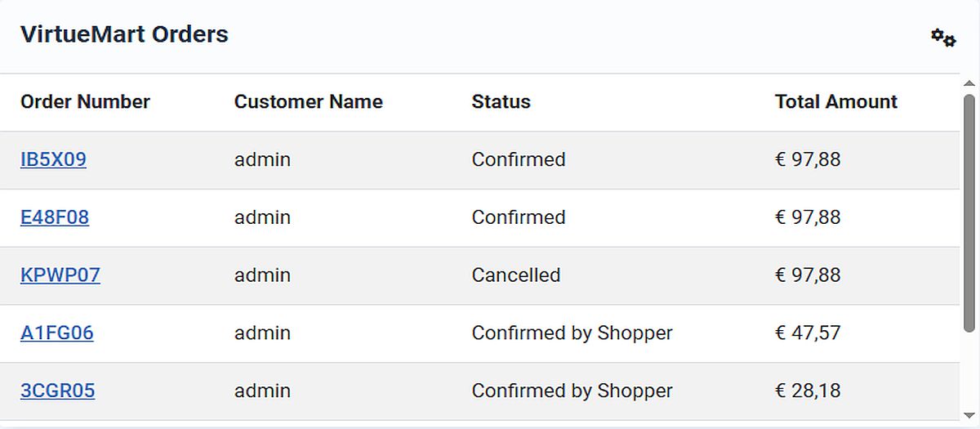Click Confirmed by Shopper in A1FG06 row
The width and height of the screenshot is (980, 429).
(572, 333)
